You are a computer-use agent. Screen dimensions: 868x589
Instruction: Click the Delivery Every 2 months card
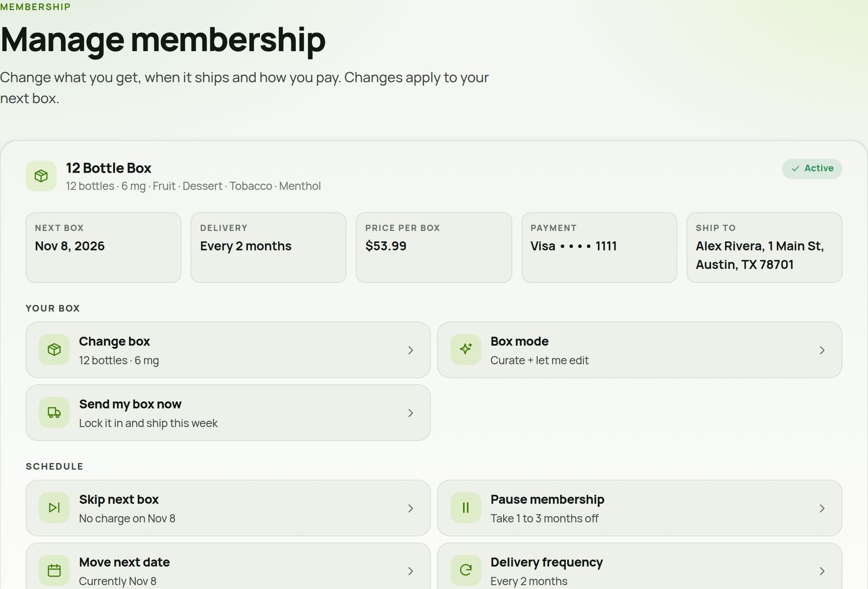(269, 247)
